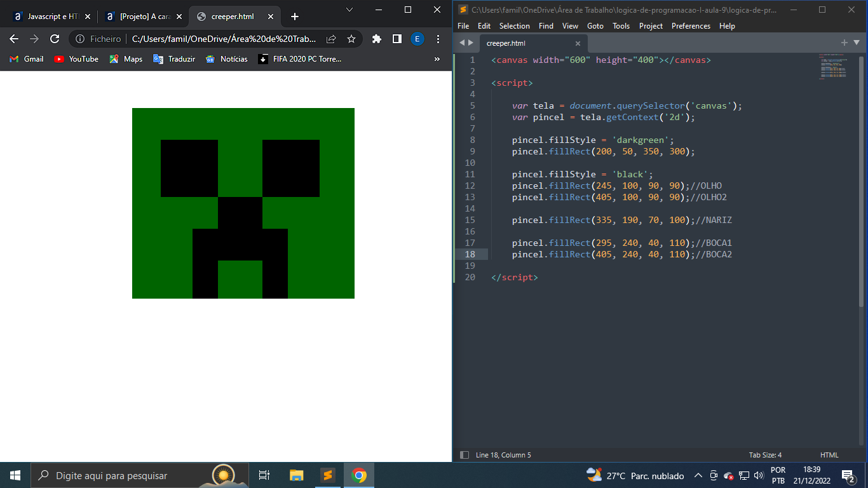The image size is (868, 488).
Task: Open Task View on taskbar
Action: (x=265, y=475)
